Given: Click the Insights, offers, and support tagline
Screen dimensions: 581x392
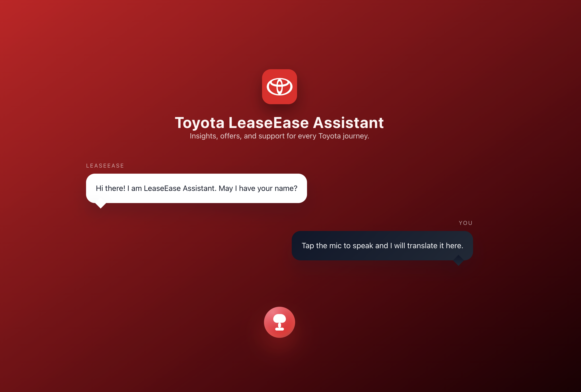Looking at the screenshot, I should [279, 136].
